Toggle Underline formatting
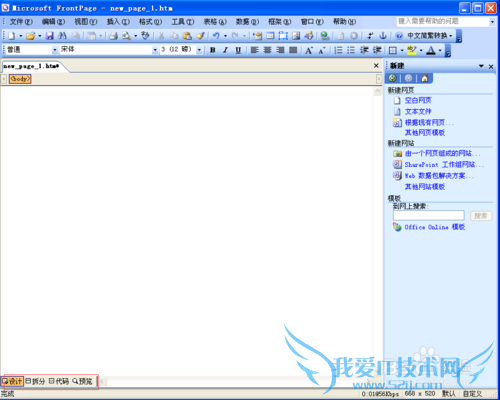 pos(238,50)
